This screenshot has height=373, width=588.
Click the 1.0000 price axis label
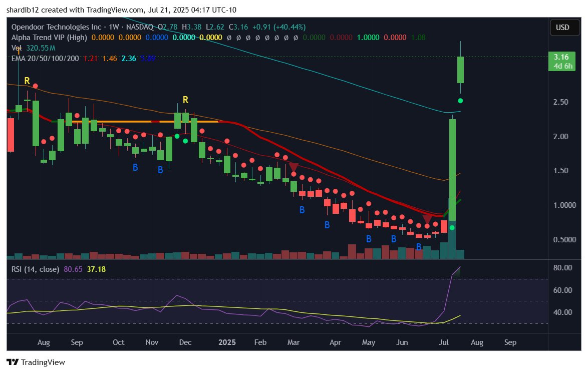(564, 205)
